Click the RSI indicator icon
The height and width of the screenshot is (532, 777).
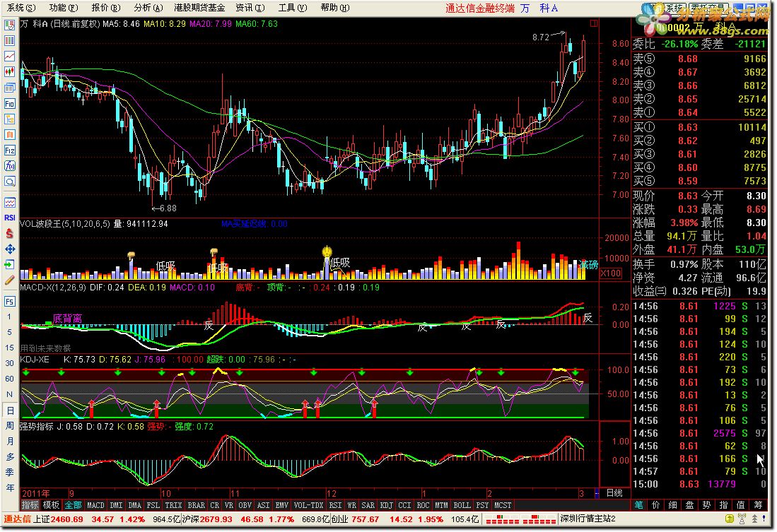(9, 218)
